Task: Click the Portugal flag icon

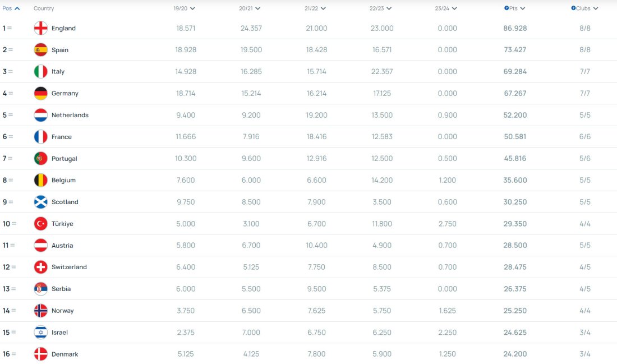Action: click(40, 159)
